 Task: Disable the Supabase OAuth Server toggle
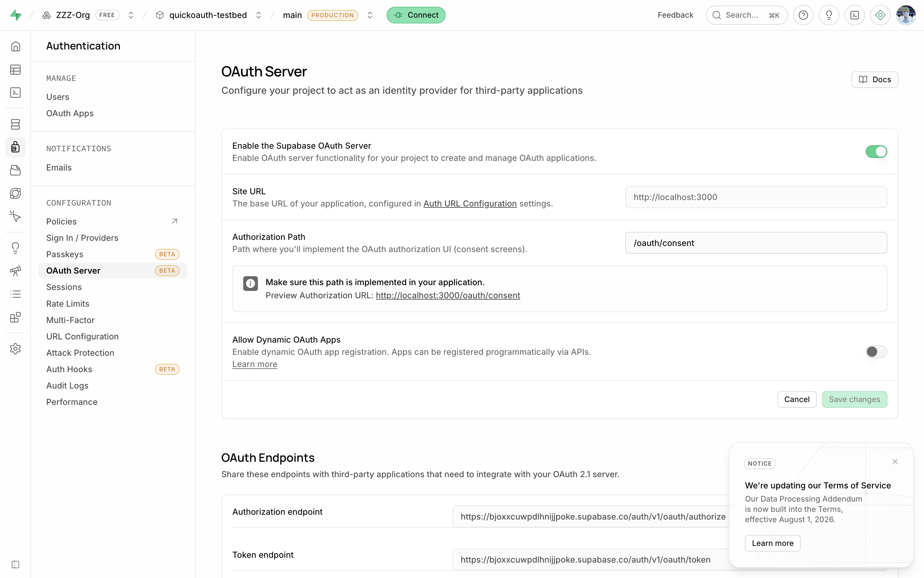[x=876, y=152]
